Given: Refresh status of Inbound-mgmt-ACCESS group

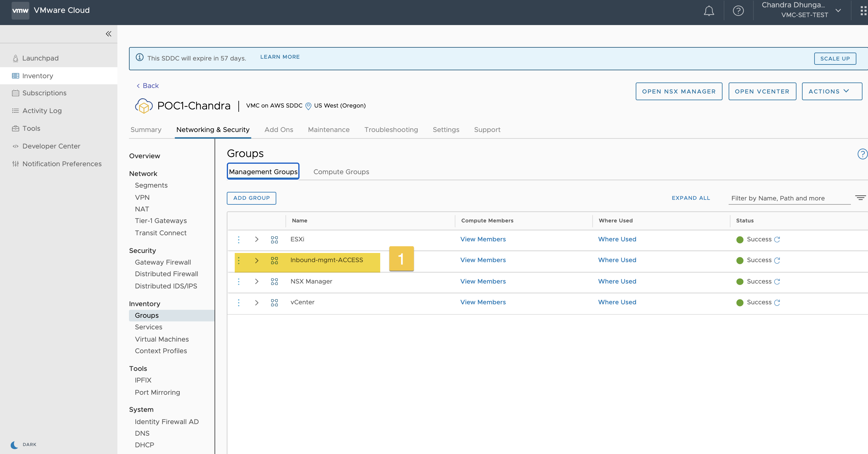Looking at the screenshot, I should click(x=777, y=260).
